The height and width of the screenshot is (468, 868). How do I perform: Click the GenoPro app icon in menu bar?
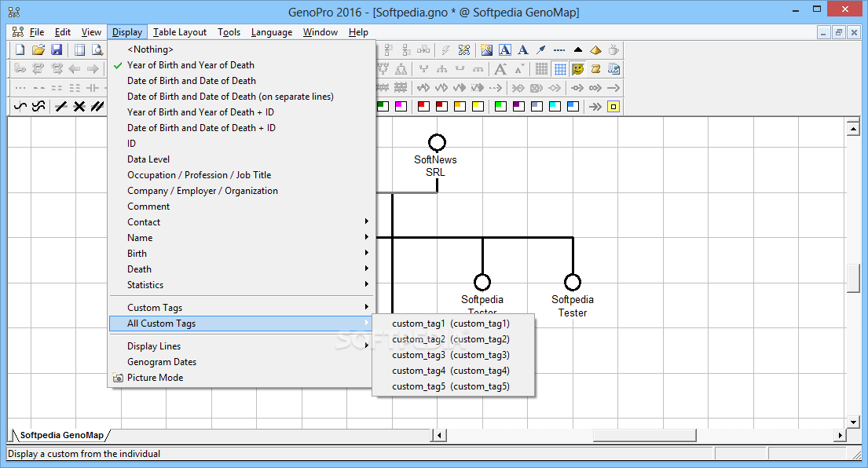tap(18, 32)
